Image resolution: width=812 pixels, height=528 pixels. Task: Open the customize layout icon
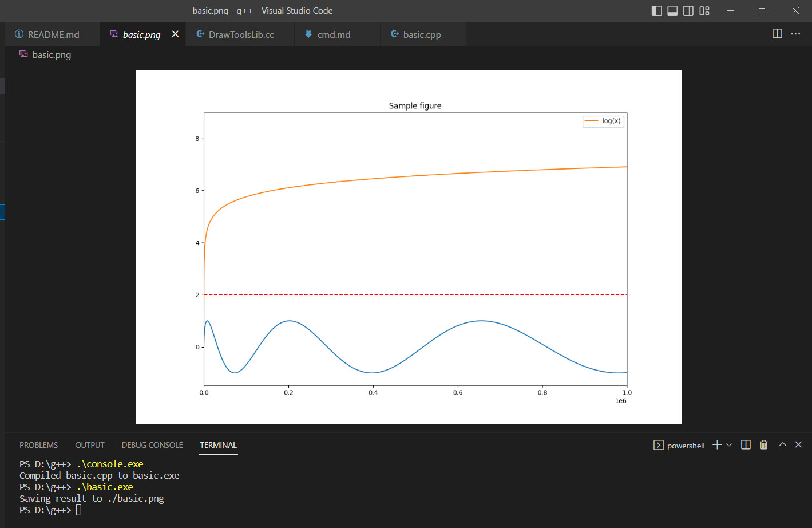point(704,11)
